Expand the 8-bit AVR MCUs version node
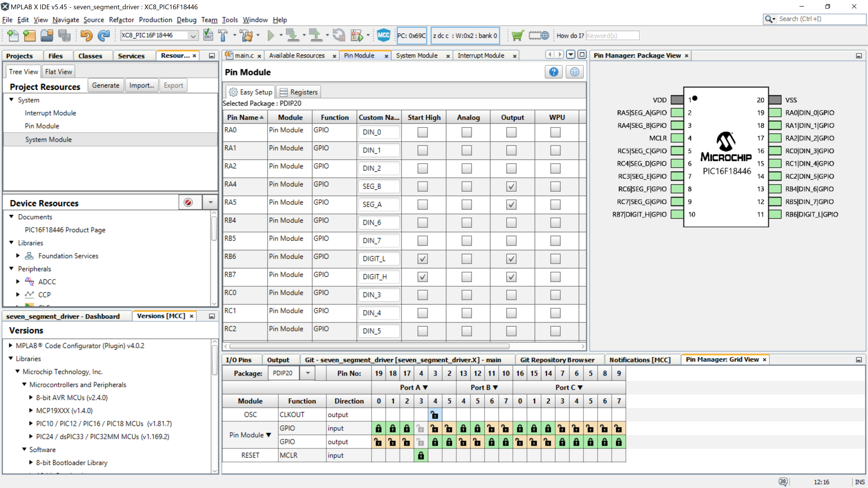 click(x=31, y=397)
